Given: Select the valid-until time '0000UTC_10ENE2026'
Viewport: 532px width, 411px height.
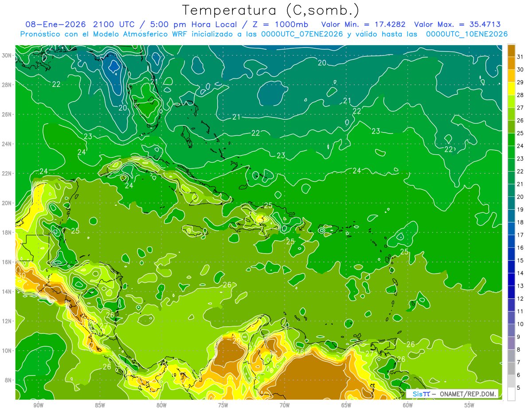Looking at the screenshot, I should pyautogui.click(x=467, y=34).
